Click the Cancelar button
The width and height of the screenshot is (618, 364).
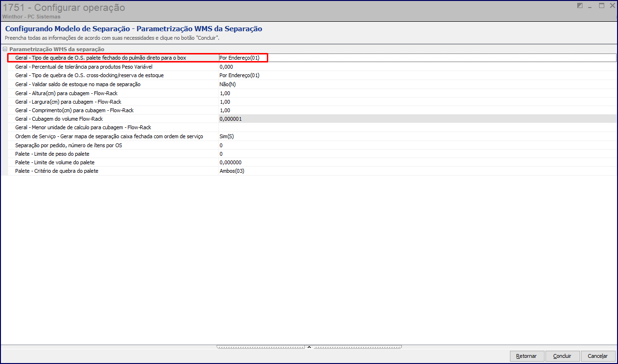coord(598,356)
